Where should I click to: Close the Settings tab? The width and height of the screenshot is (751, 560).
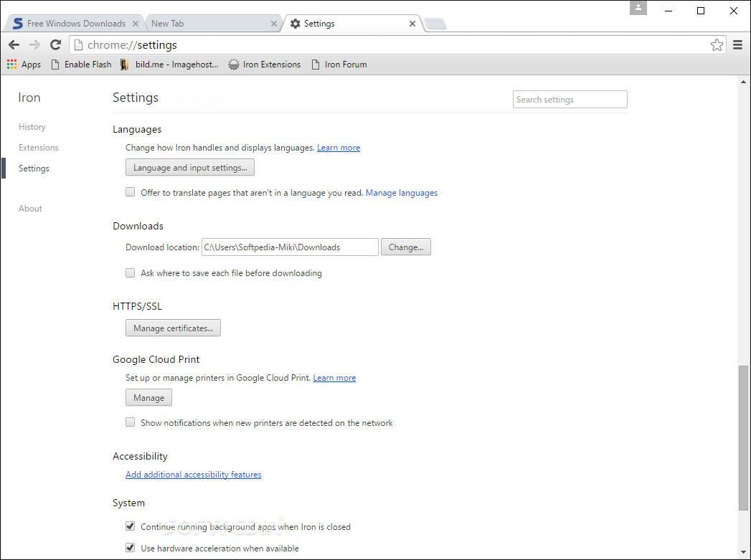point(412,24)
